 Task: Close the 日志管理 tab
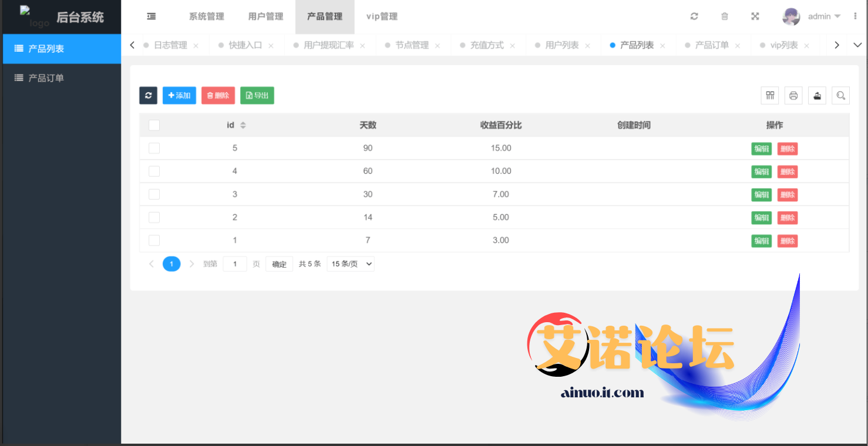point(196,46)
